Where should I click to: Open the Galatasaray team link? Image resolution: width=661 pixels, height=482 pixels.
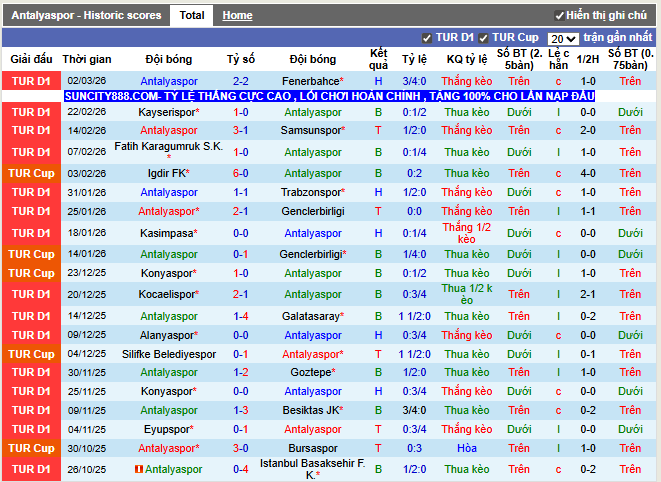click(311, 316)
